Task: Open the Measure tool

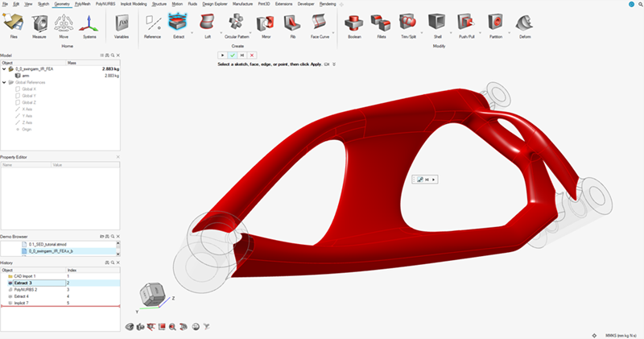Action: tap(39, 24)
